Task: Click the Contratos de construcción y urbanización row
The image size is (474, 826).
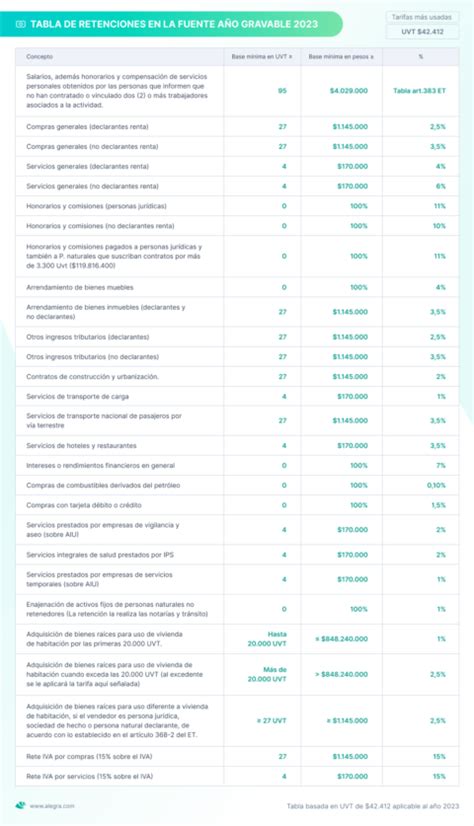Action: point(237,377)
